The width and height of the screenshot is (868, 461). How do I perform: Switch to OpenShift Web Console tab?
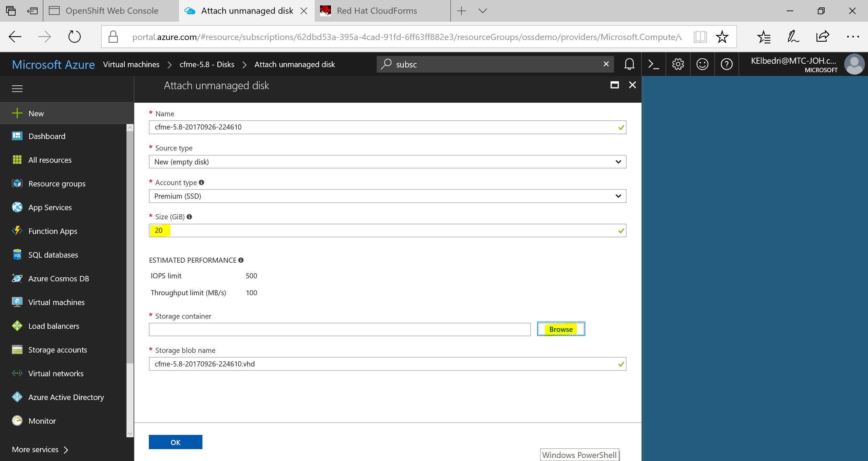coord(112,11)
